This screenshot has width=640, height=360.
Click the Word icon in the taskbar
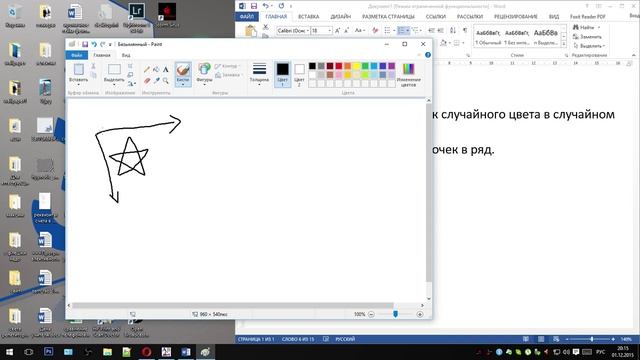[186, 352]
